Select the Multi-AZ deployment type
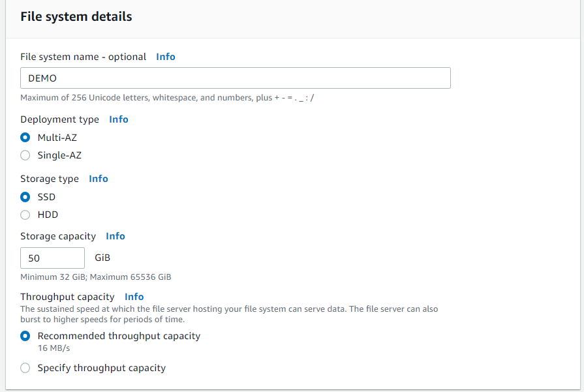The width and height of the screenshot is (584, 392). coord(25,138)
